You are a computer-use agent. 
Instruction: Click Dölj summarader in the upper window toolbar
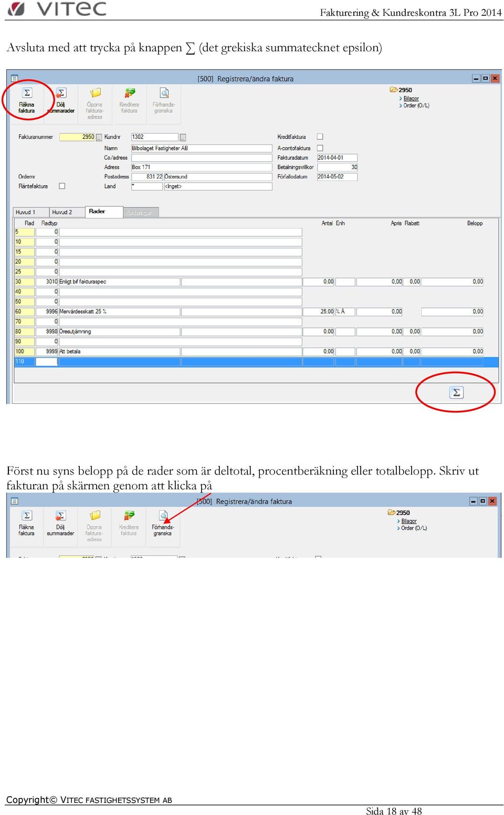coord(61,101)
